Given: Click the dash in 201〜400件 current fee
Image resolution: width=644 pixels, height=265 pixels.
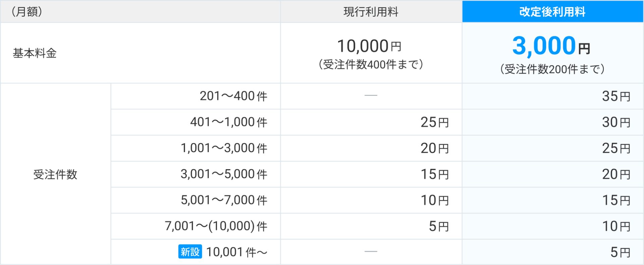Looking at the screenshot, I should tap(371, 95).
